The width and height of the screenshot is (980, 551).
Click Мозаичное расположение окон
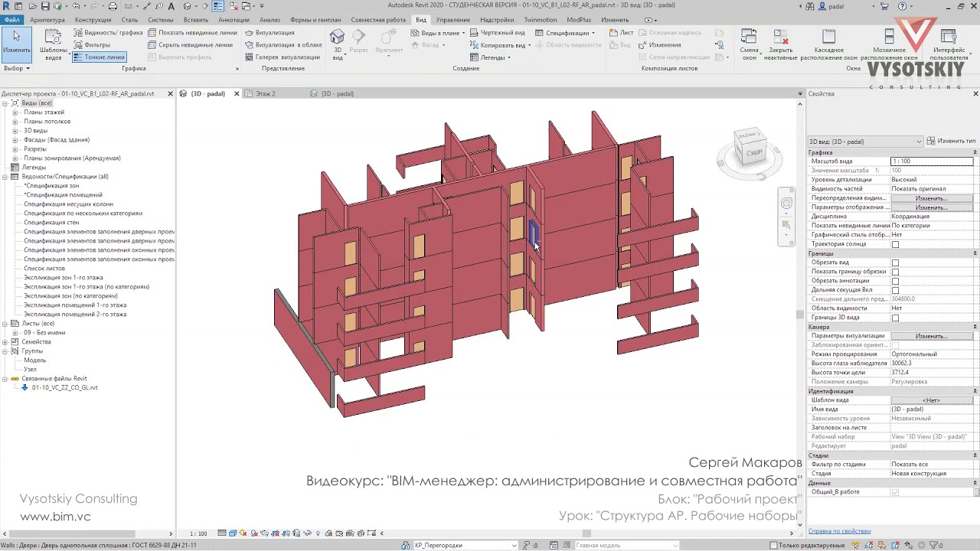point(889,44)
